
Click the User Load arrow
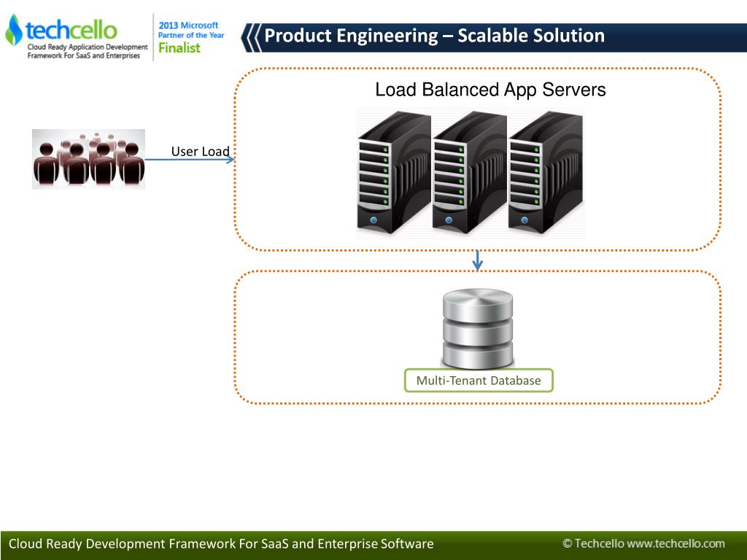[x=190, y=160]
